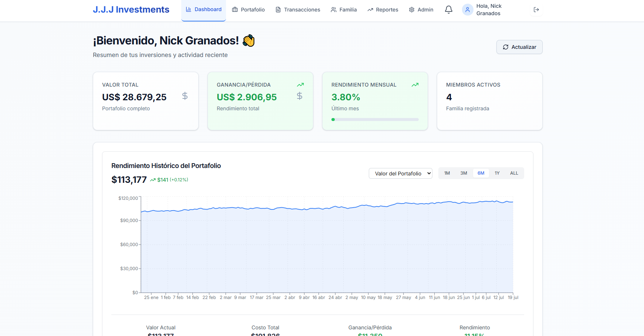Image resolution: width=644 pixels, height=336 pixels.
Task: Click the Rendimiento Histórico del Portafolio heading
Action: pos(166,166)
